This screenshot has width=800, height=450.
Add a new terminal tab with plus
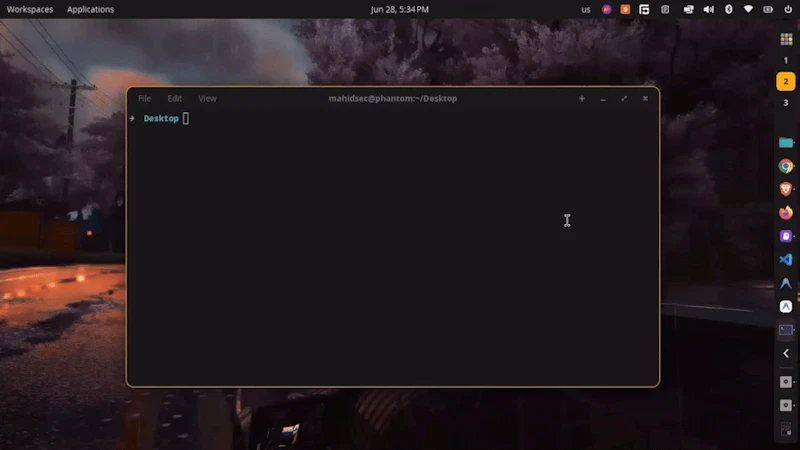(x=582, y=98)
